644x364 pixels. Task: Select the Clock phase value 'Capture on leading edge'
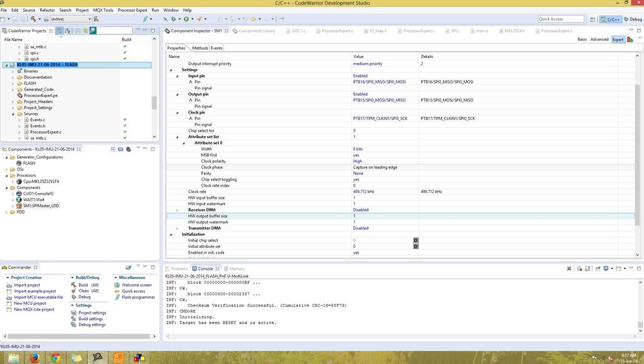[x=375, y=167]
